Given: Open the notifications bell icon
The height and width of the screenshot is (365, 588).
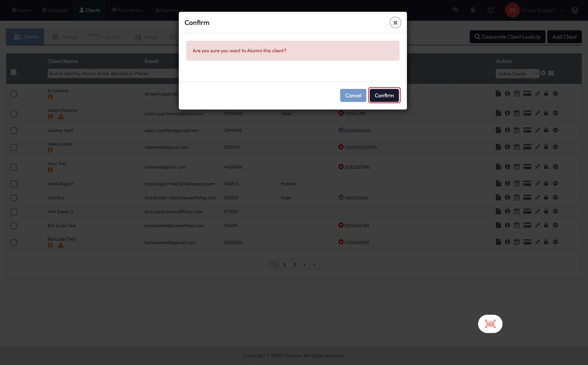Looking at the screenshot, I should (x=473, y=10).
